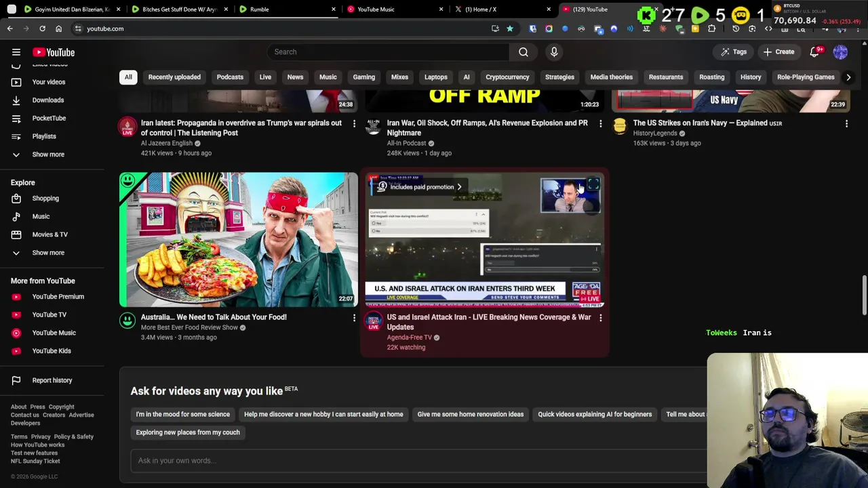Select the Recently uploaded chip

174,77
